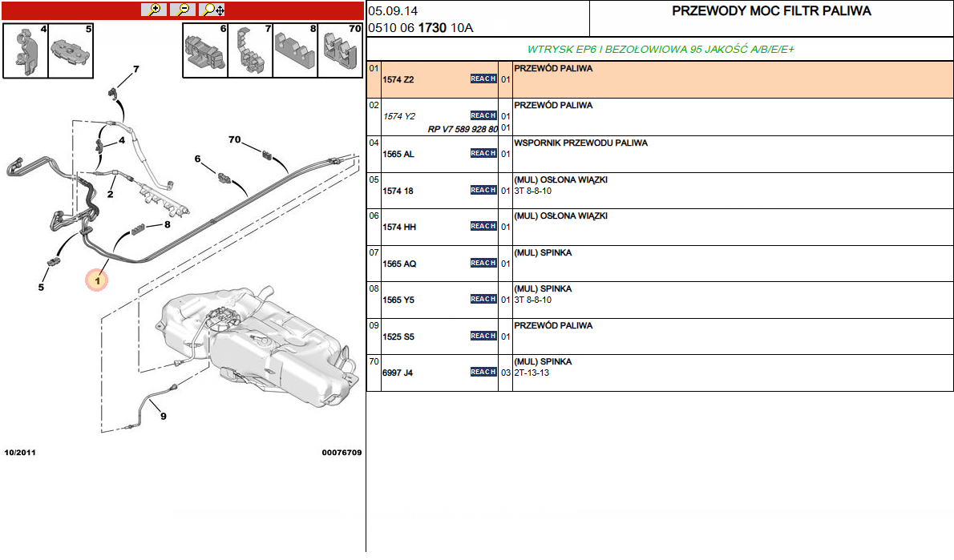Open part thumbnail 4 bracket image
954x560 pixels.
pos(26,51)
